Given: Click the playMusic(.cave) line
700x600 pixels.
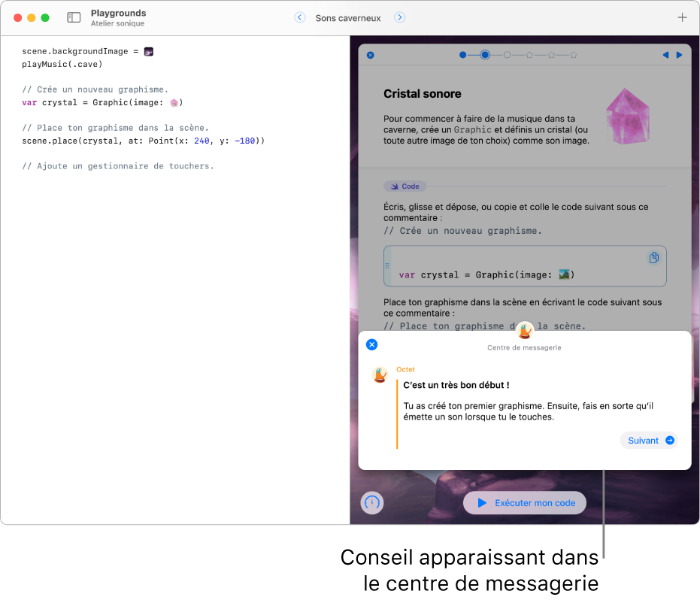Looking at the screenshot, I should (62, 65).
